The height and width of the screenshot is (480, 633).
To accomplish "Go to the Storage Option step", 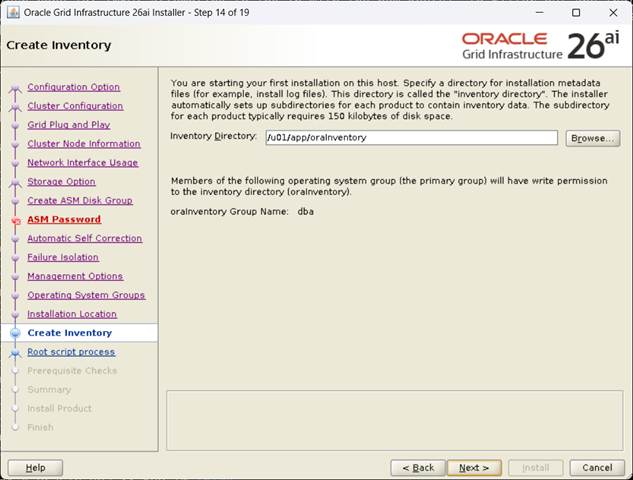I will click(61, 182).
